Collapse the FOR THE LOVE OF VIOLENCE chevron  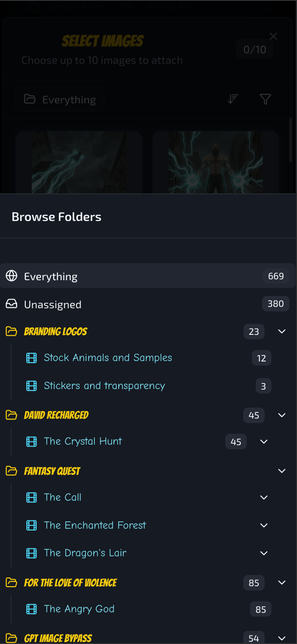282,582
